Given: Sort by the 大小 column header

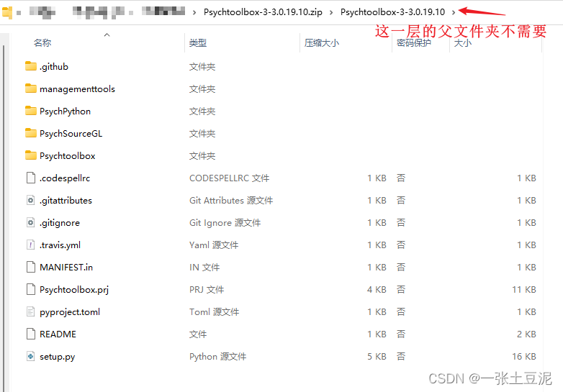Looking at the screenshot, I should pyautogui.click(x=463, y=43).
